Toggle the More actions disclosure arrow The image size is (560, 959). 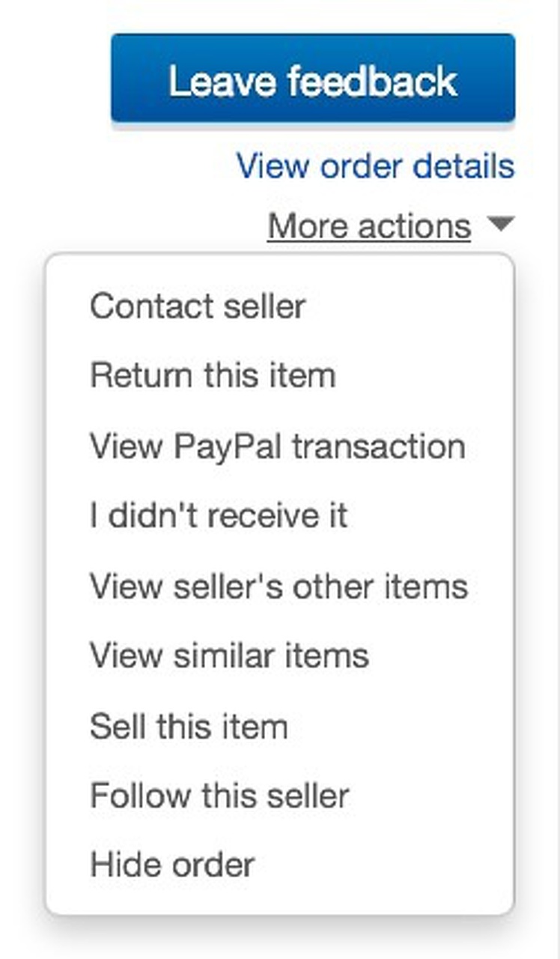[501, 223]
